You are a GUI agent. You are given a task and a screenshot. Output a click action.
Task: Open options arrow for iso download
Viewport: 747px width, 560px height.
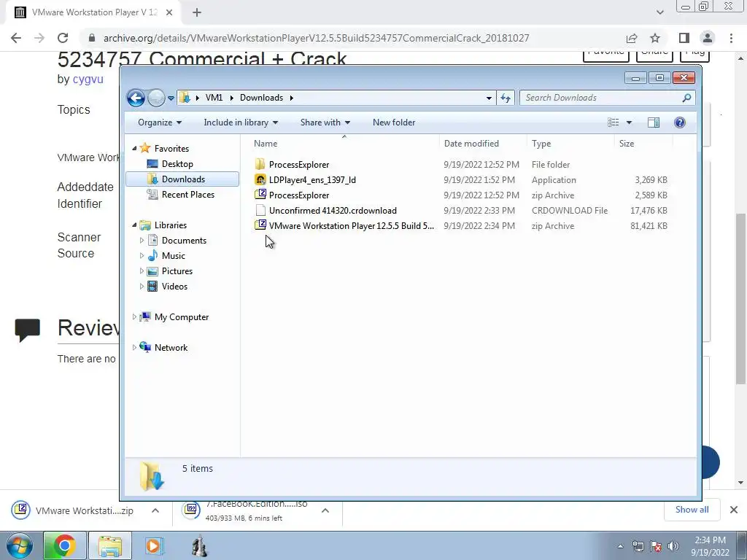click(325, 510)
